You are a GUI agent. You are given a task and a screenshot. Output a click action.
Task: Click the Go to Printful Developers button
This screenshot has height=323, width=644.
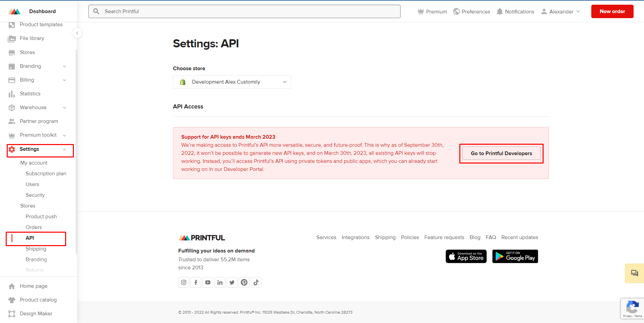coord(501,153)
